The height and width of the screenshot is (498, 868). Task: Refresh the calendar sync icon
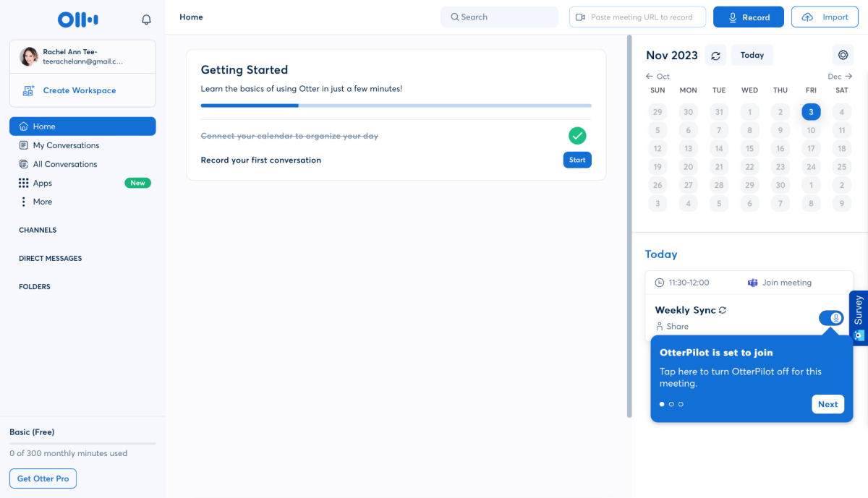tap(715, 55)
